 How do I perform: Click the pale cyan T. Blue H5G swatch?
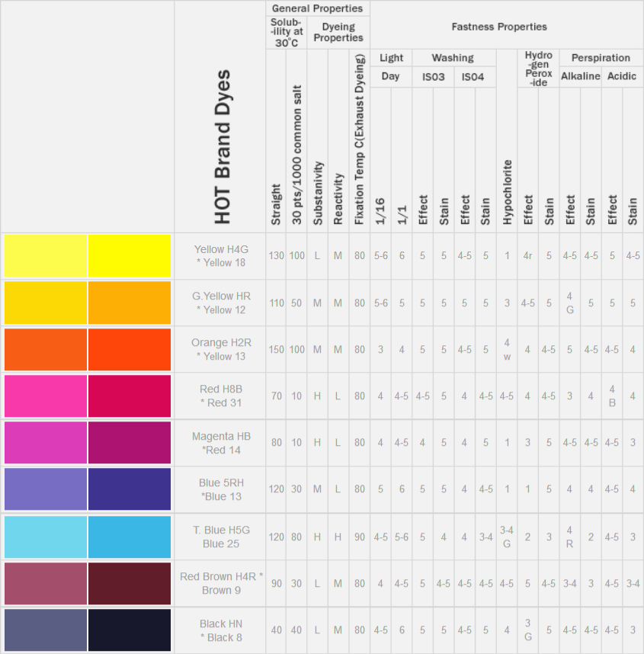[46, 537]
